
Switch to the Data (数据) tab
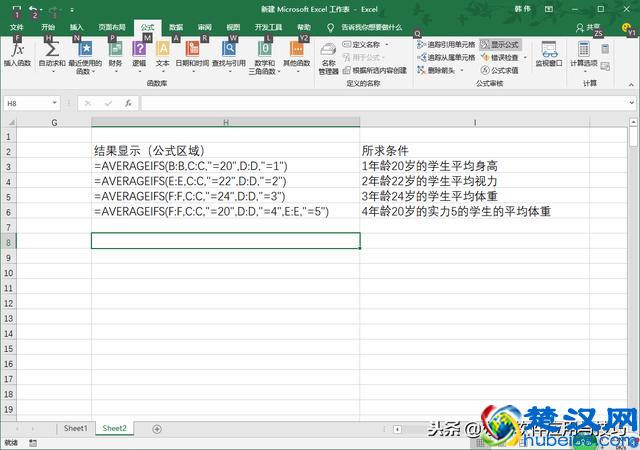(176, 27)
